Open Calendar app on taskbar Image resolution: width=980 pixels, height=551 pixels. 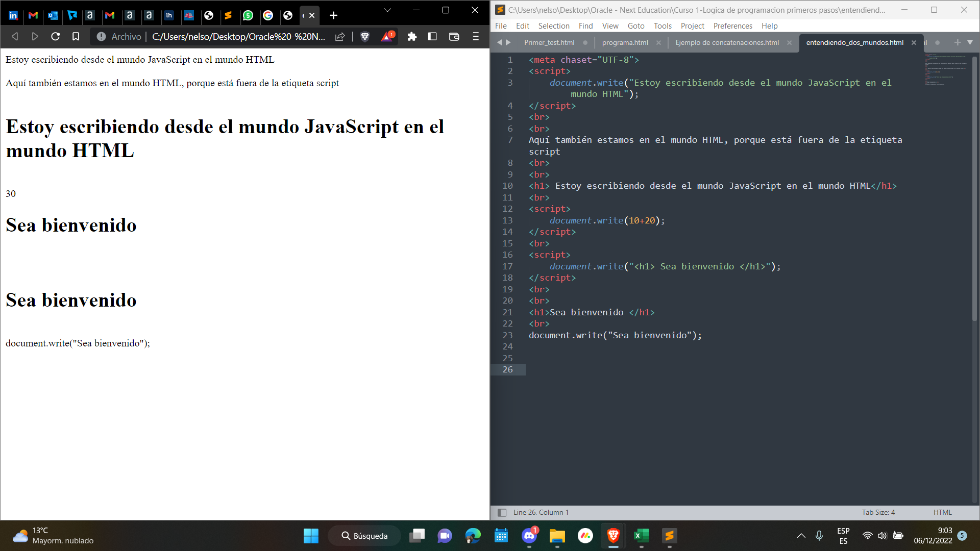click(x=501, y=536)
